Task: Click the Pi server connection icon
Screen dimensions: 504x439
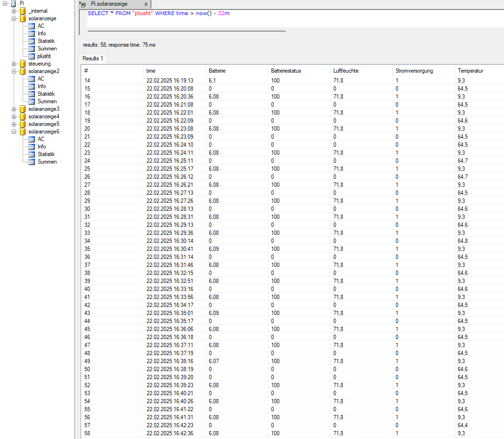Action: click(x=13, y=3)
